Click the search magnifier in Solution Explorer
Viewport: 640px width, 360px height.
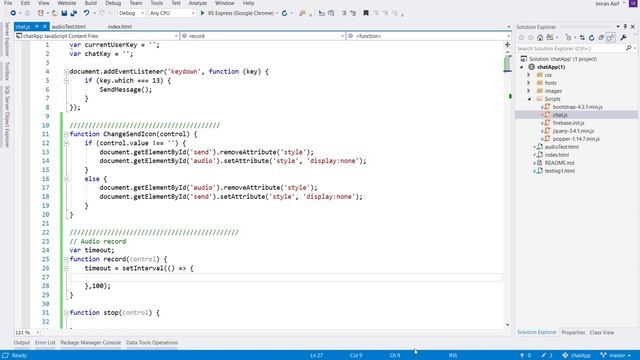(629, 48)
